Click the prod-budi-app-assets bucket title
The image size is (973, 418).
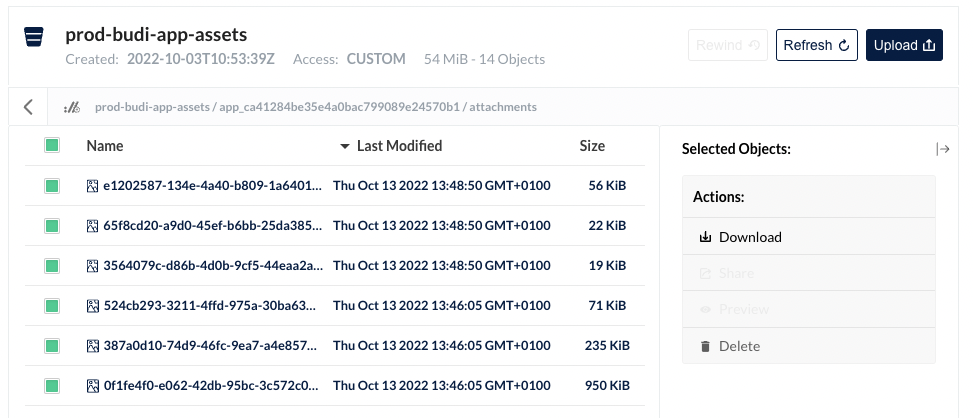pyautogui.click(x=156, y=34)
